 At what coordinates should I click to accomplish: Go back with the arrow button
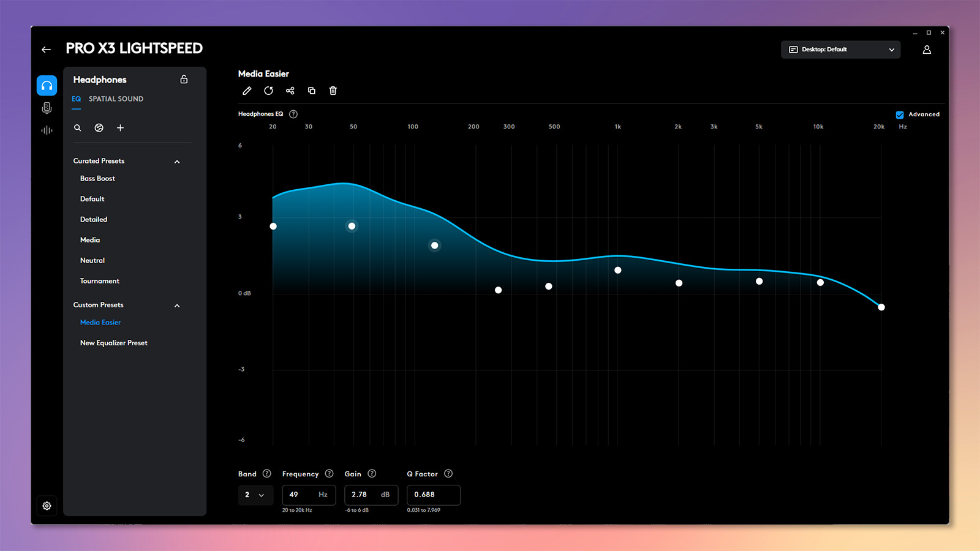46,50
